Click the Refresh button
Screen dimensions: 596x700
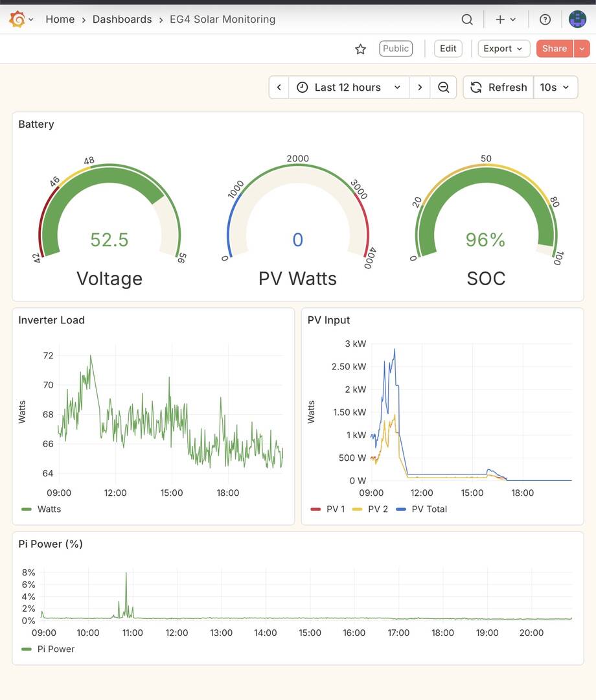[x=499, y=87]
